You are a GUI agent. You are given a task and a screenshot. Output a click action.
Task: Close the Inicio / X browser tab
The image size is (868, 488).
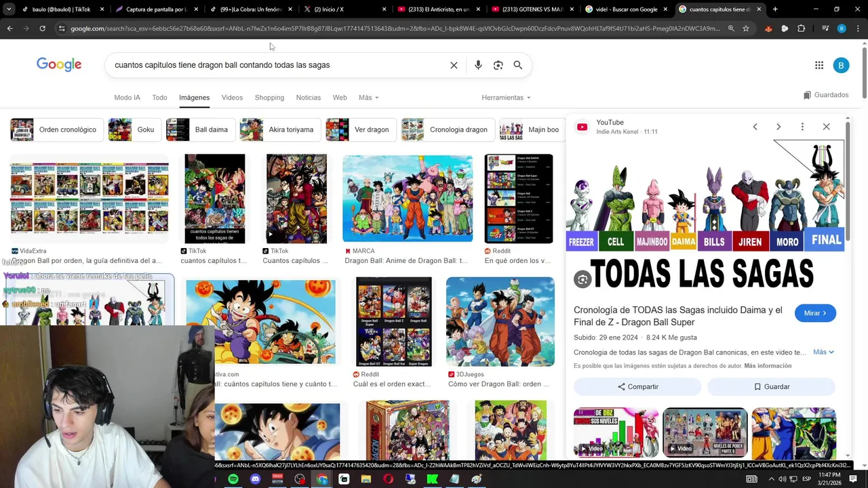(x=383, y=9)
